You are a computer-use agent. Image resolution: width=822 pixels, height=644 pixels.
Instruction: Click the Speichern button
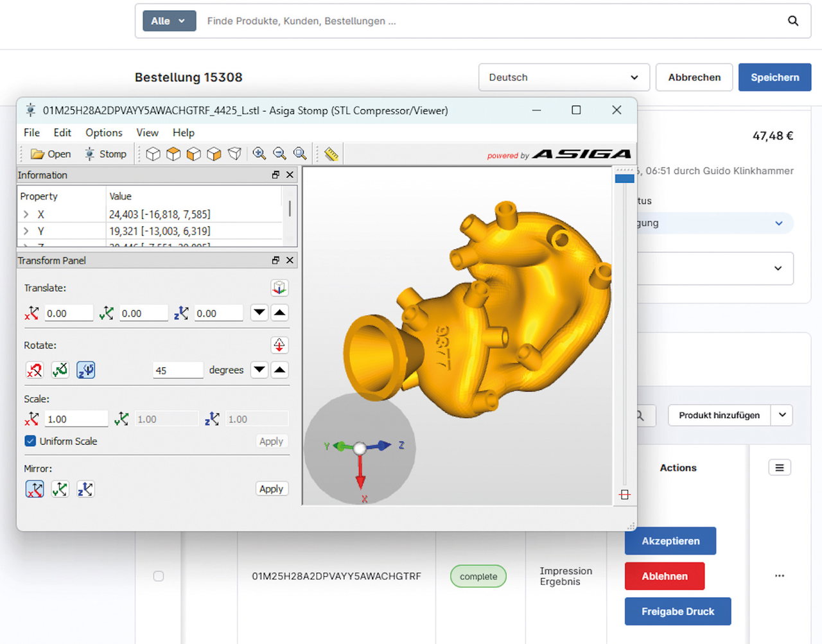(775, 77)
